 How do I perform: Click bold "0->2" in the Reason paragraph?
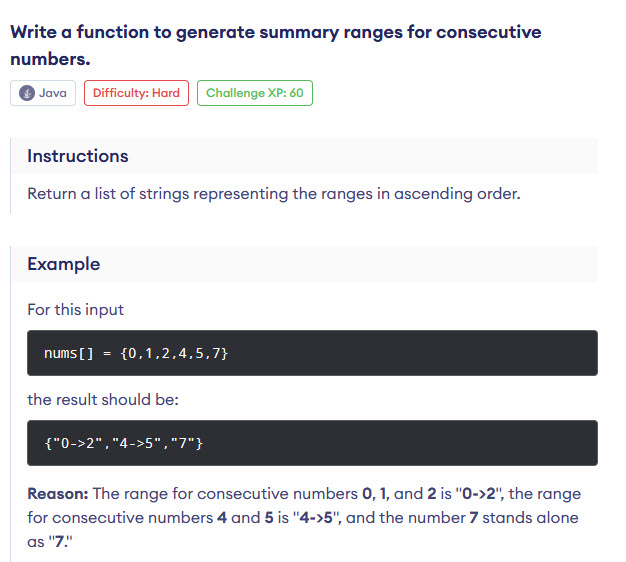476,494
